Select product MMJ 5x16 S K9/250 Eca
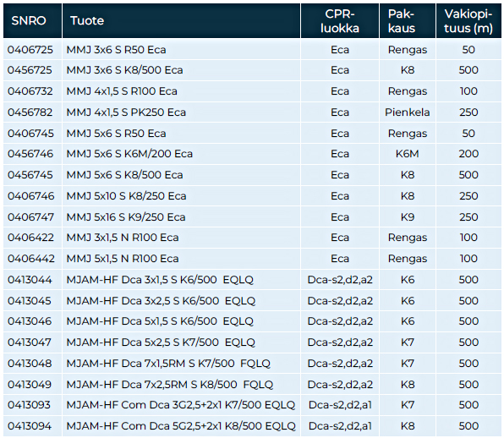Viewport: 504px width, 438px height. pos(126,217)
